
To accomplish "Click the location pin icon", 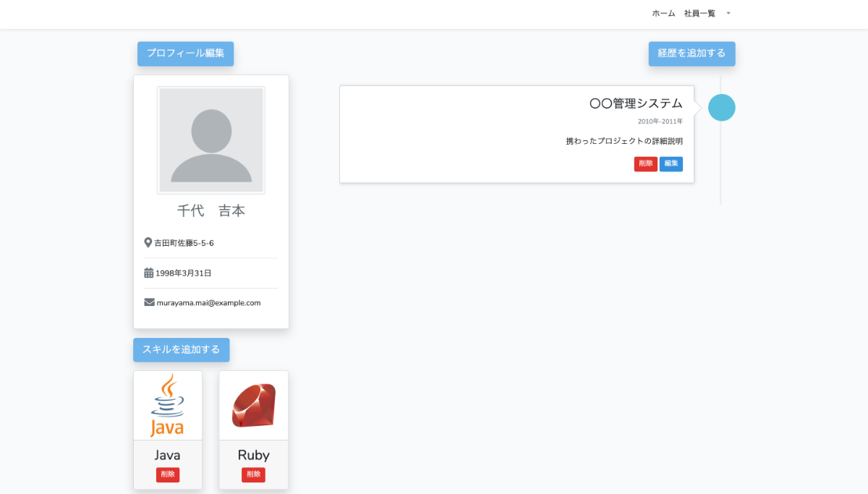I will pos(148,243).
